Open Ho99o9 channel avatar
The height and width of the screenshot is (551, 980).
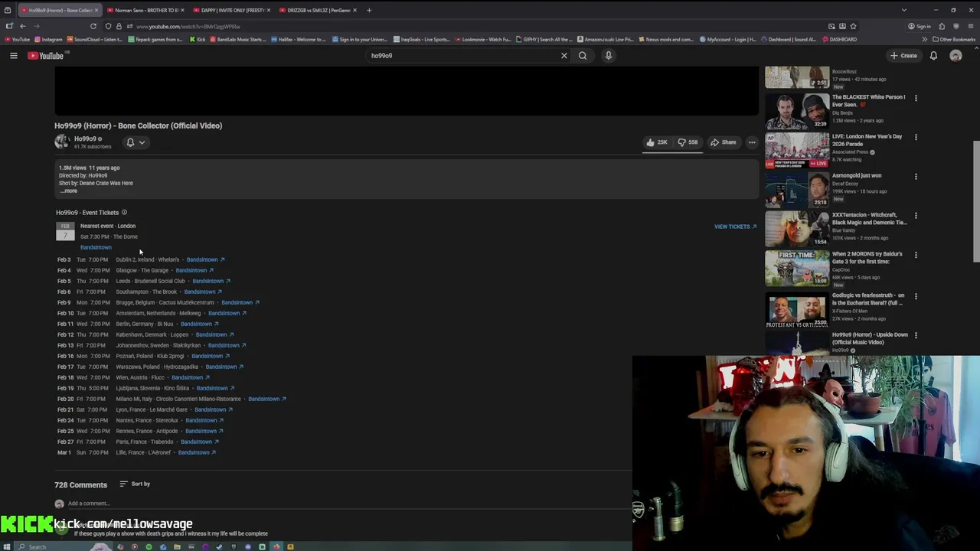click(x=62, y=142)
